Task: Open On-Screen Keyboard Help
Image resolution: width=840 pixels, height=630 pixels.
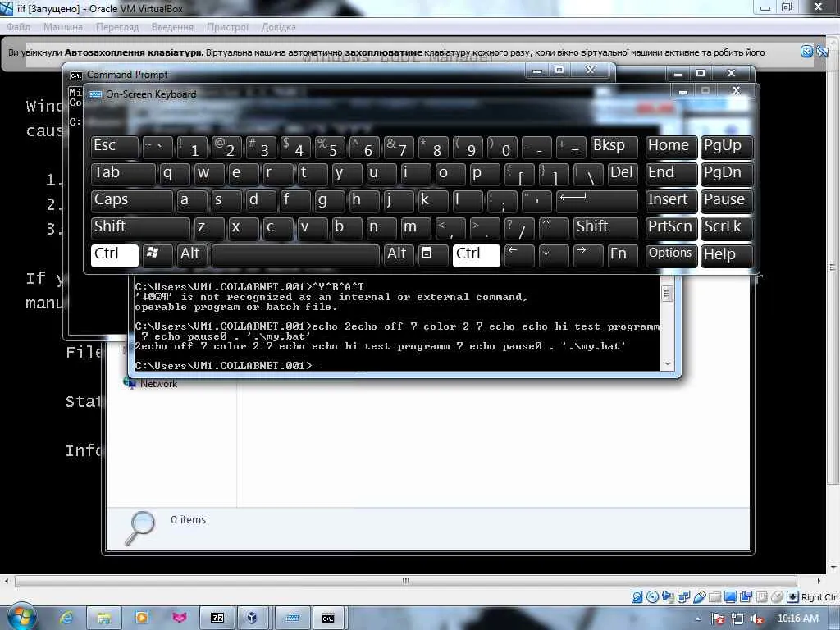Action: [x=727, y=255]
